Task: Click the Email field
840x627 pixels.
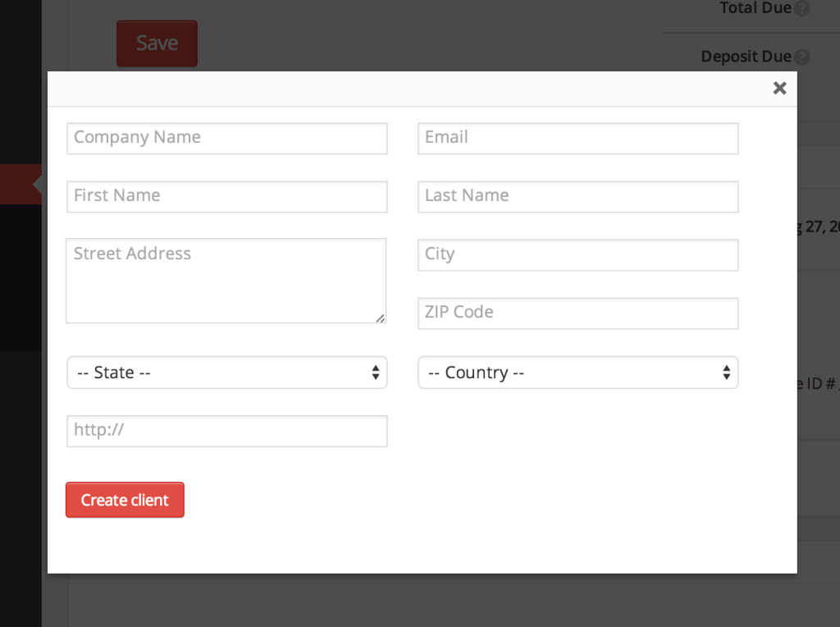Action: pyautogui.click(x=577, y=138)
